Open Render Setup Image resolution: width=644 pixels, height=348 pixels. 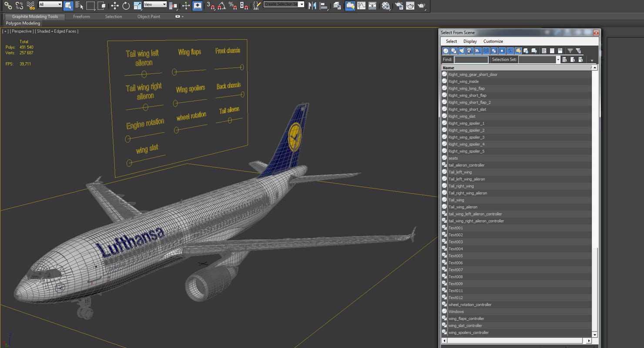point(399,6)
